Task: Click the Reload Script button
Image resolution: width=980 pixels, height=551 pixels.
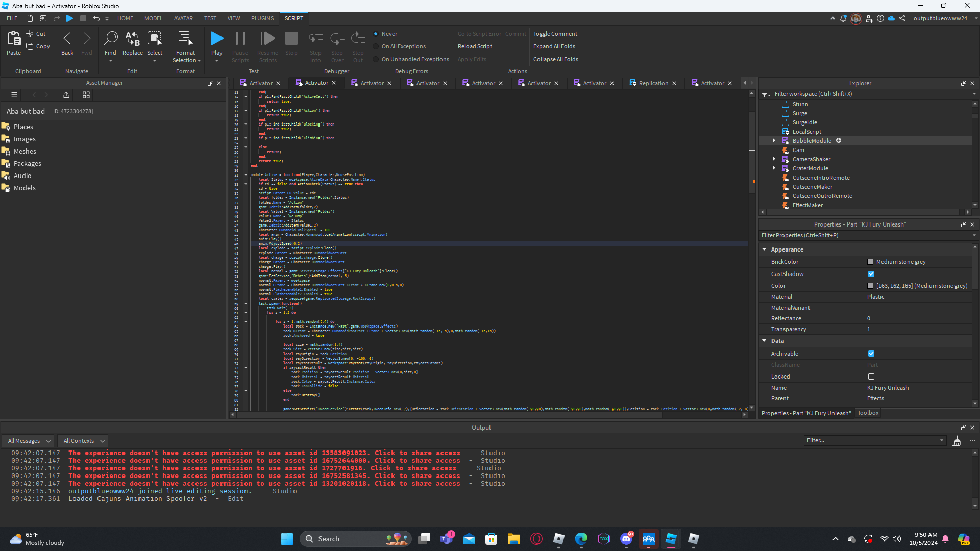Action: point(475,46)
